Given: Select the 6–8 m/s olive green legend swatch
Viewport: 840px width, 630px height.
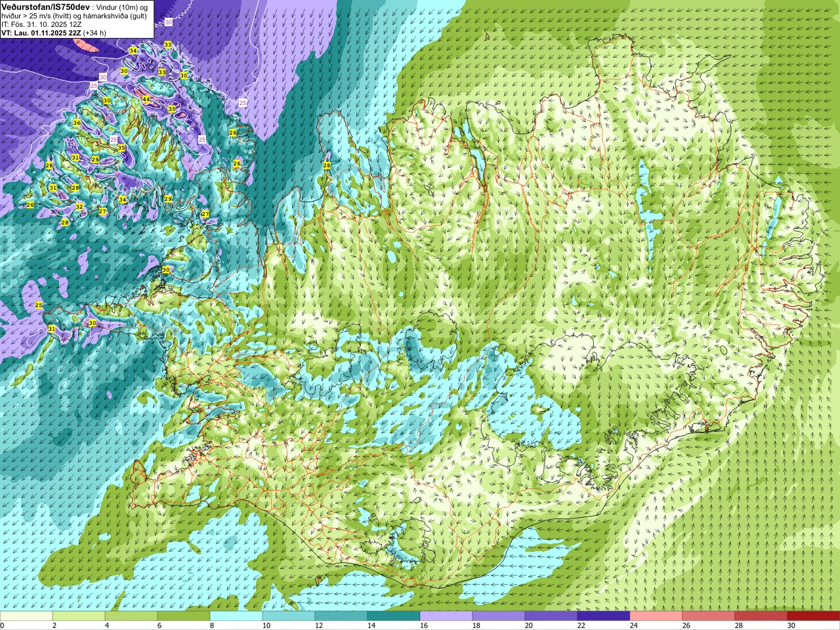Looking at the screenshot, I should point(184,616).
